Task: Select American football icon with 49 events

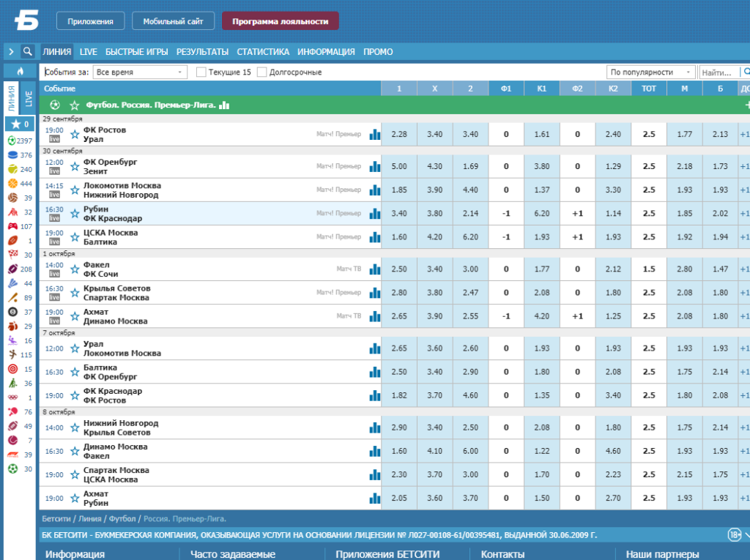Action: [12, 425]
